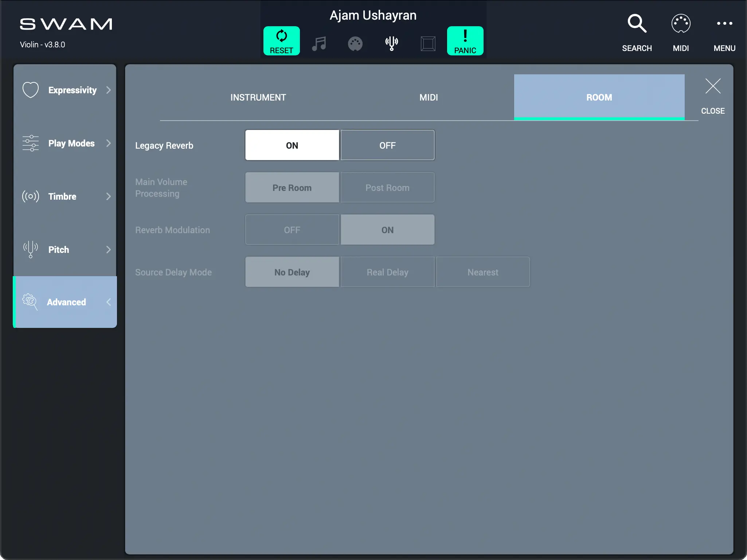This screenshot has width=747, height=560.
Task: Switch to the INSTRUMENT tab
Action: [x=258, y=97]
